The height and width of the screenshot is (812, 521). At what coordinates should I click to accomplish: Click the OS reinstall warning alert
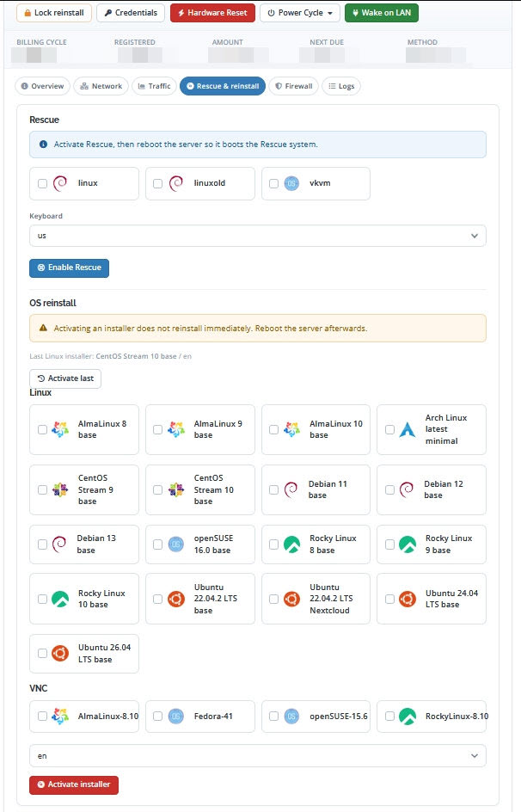pos(258,329)
